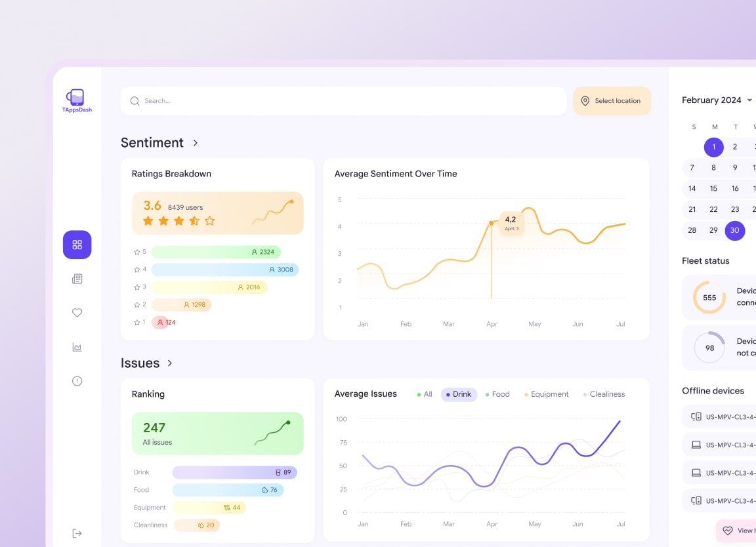The height and width of the screenshot is (547, 756).
Task: Click the second offline device laptop icon
Action: click(x=696, y=444)
